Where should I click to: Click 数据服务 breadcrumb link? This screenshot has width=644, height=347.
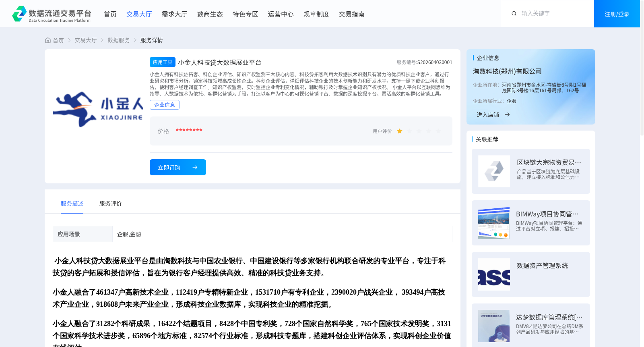click(119, 40)
